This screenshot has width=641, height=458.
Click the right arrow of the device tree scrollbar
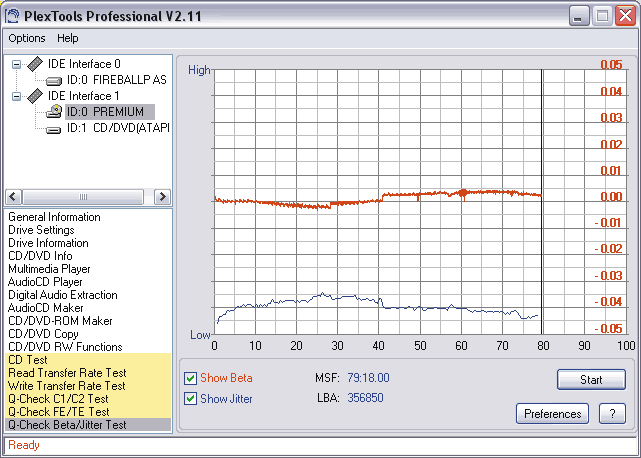[162, 197]
